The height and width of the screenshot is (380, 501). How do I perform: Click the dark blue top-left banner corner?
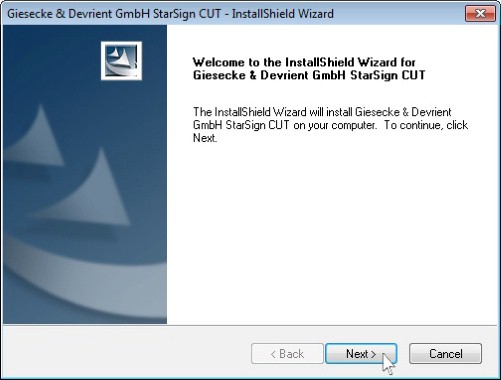(27, 43)
